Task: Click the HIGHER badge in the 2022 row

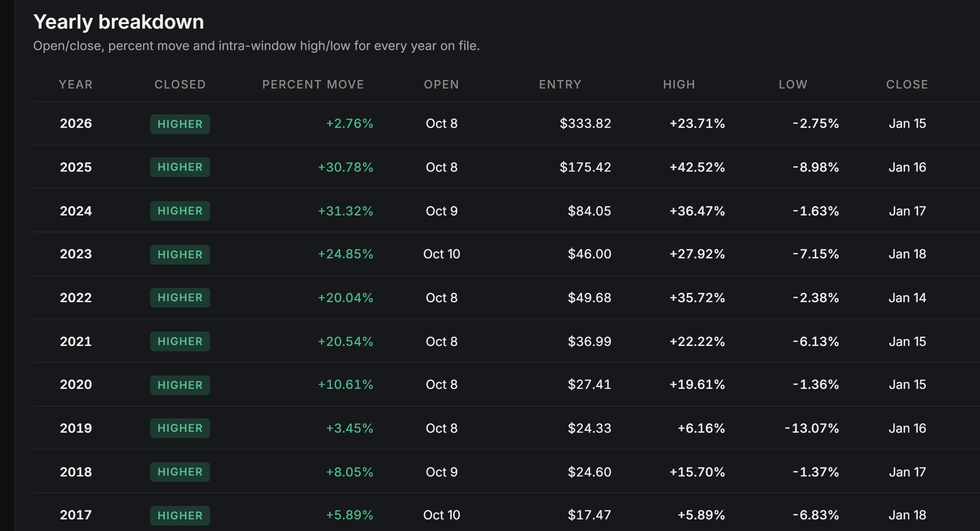Action: (x=180, y=298)
